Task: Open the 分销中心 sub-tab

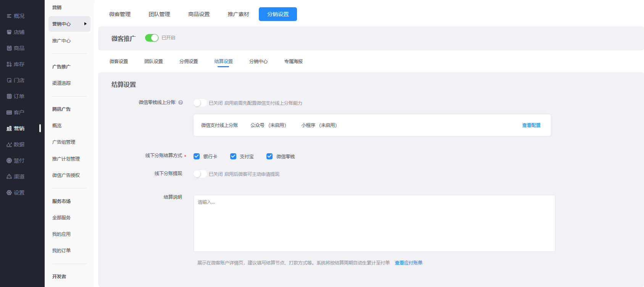Action: [258, 62]
